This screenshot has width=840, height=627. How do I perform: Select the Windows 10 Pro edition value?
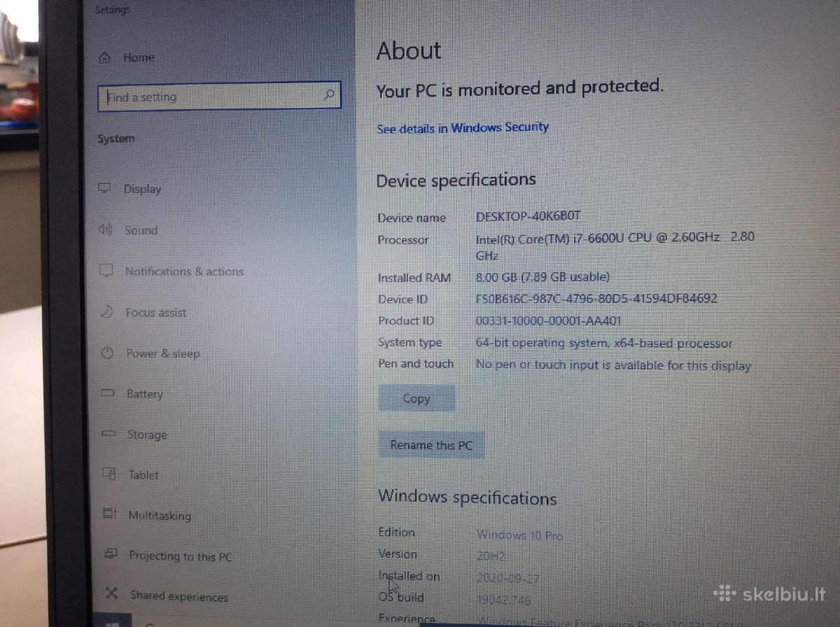tap(520, 535)
